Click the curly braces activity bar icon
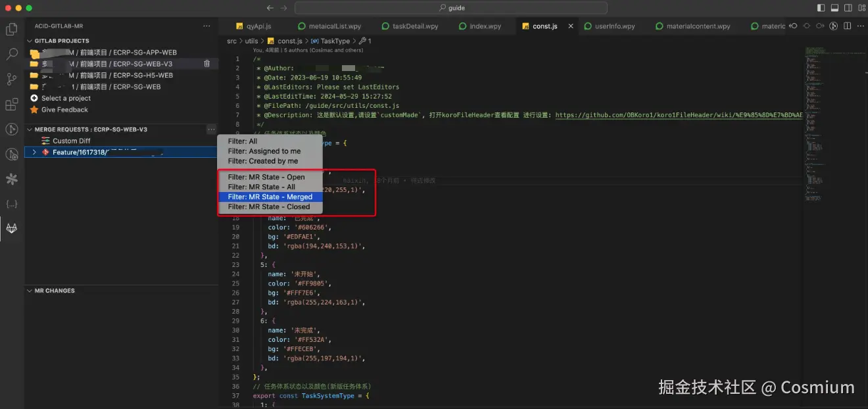This screenshot has width=868, height=409. click(x=11, y=204)
